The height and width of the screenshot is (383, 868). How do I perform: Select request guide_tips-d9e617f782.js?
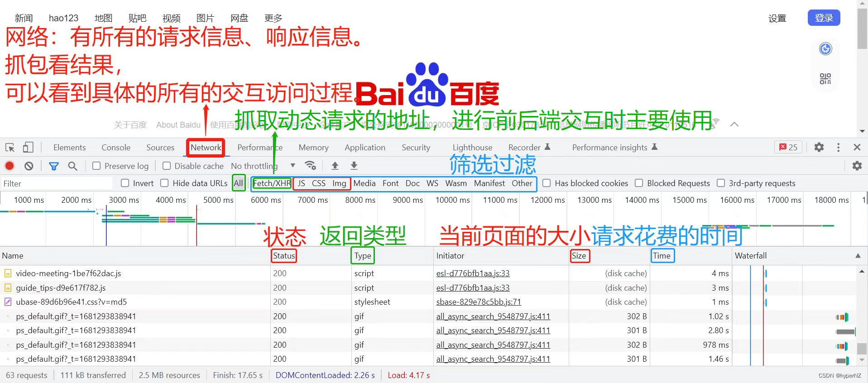click(61, 287)
